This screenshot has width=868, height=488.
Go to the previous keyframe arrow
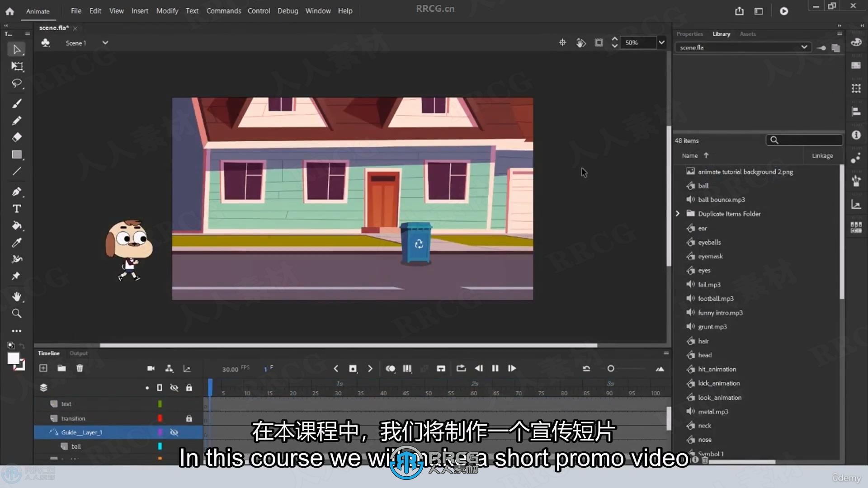(x=336, y=369)
